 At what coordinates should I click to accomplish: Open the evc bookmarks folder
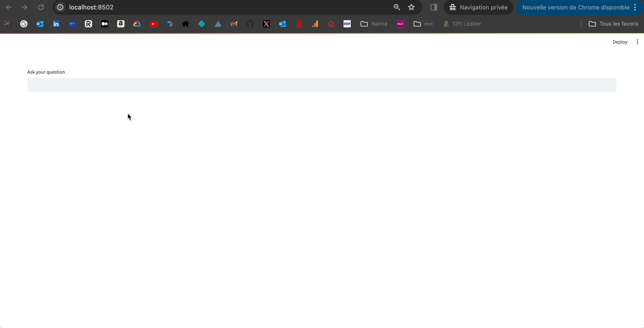[423, 24]
